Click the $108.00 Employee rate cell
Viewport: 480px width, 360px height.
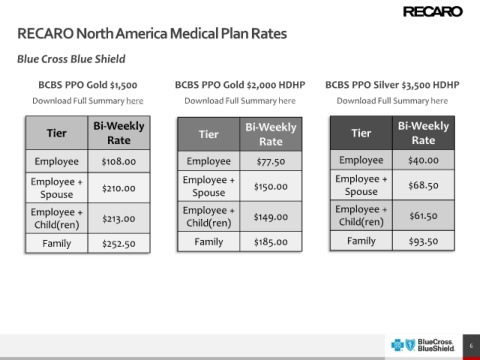tap(119, 161)
